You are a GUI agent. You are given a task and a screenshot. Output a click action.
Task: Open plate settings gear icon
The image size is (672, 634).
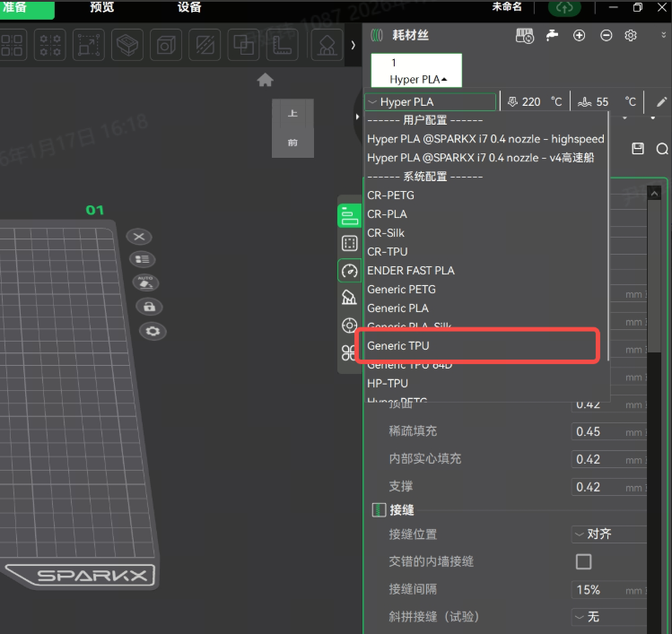(x=153, y=331)
